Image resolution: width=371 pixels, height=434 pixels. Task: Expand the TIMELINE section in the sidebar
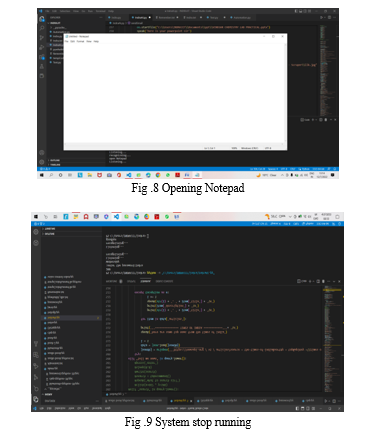[x=55, y=164]
